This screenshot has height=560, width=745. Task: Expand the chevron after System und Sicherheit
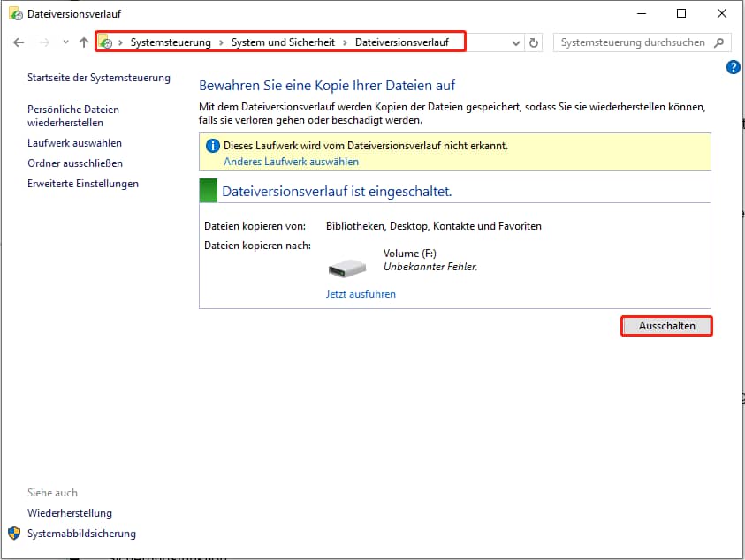click(345, 42)
